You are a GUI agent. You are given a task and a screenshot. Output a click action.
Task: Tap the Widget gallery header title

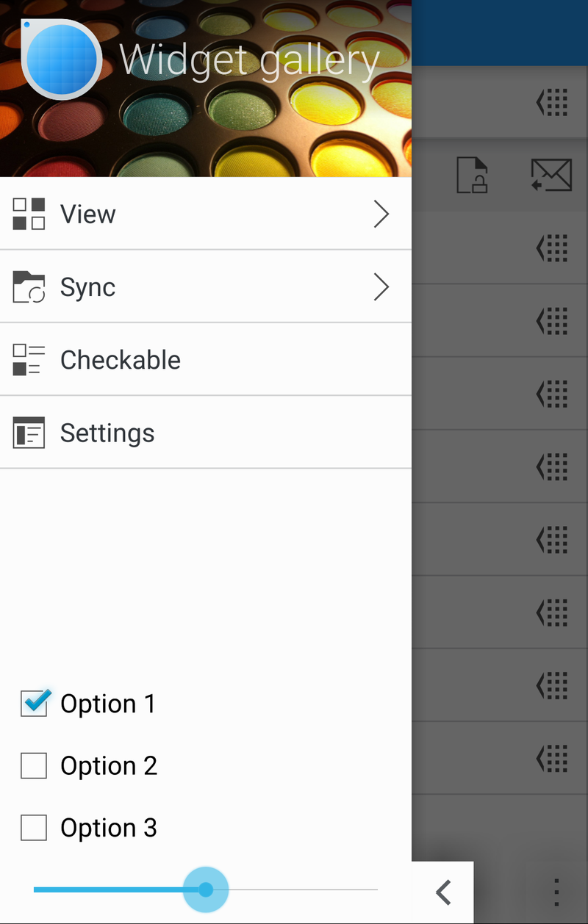point(249,60)
